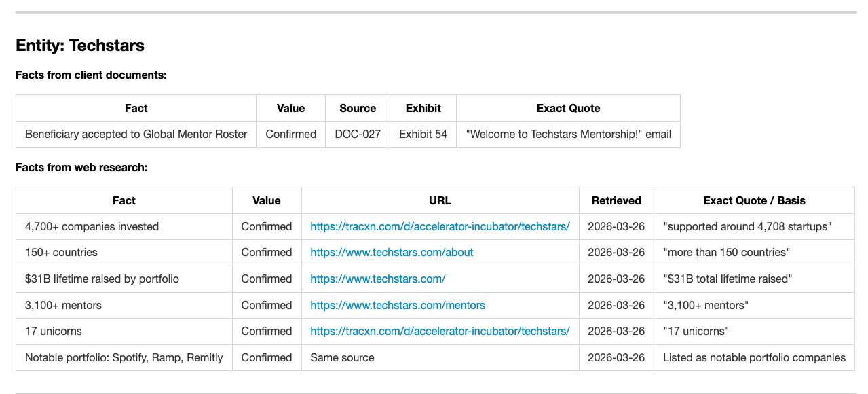The image size is (868, 394).
Task: Click the "150+ countries" fact cell
Action: [x=124, y=252]
